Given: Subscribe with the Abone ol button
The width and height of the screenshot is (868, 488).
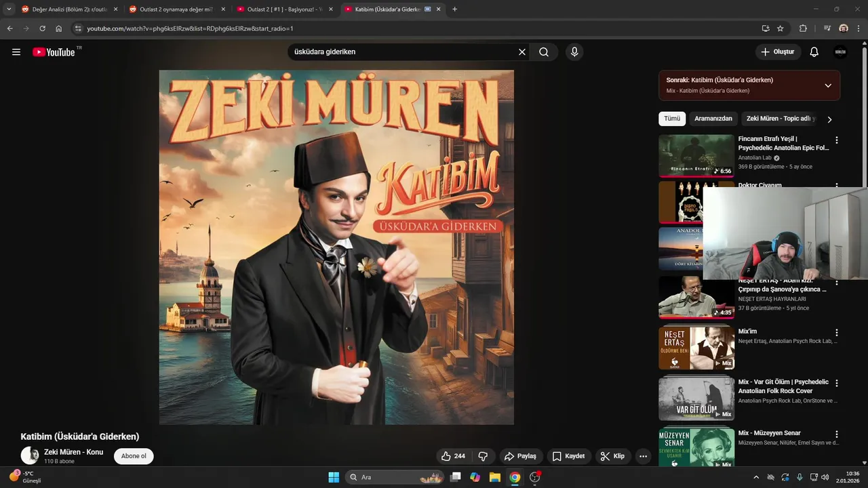Looking at the screenshot, I should (134, 456).
